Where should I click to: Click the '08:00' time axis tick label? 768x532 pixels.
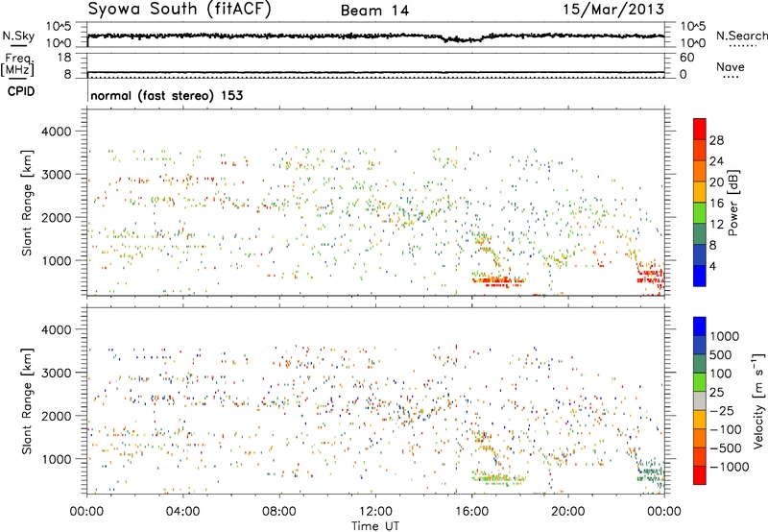(x=279, y=512)
